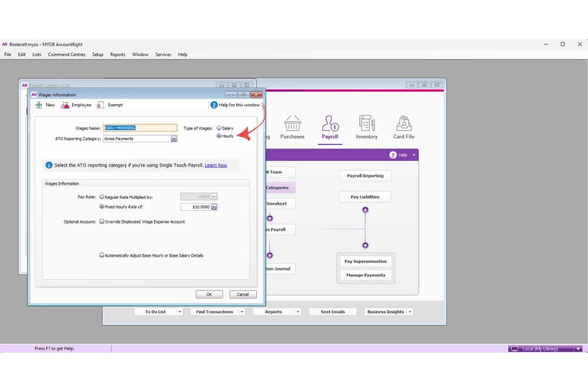Open the Help dropdown arrow in purple bar
588x392 pixels.
(x=414, y=155)
